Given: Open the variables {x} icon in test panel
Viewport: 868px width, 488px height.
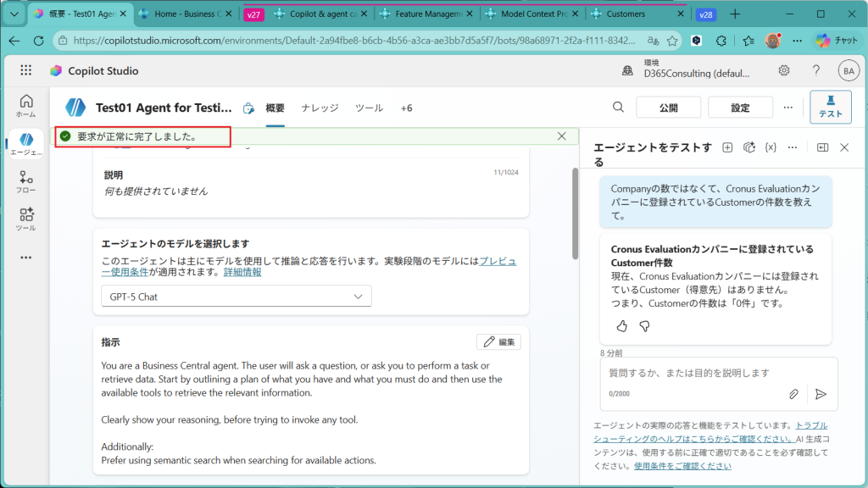Looking at the screenshot, I should (771, 147).
